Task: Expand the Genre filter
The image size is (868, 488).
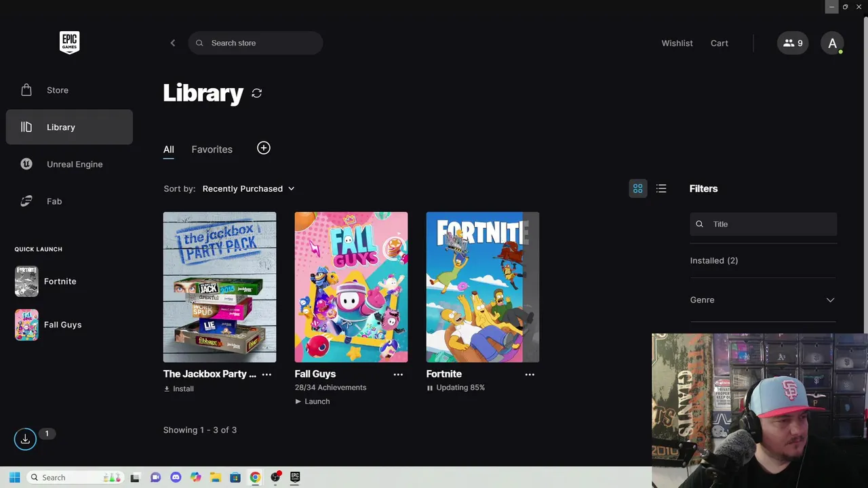Action: pos(763,300)
